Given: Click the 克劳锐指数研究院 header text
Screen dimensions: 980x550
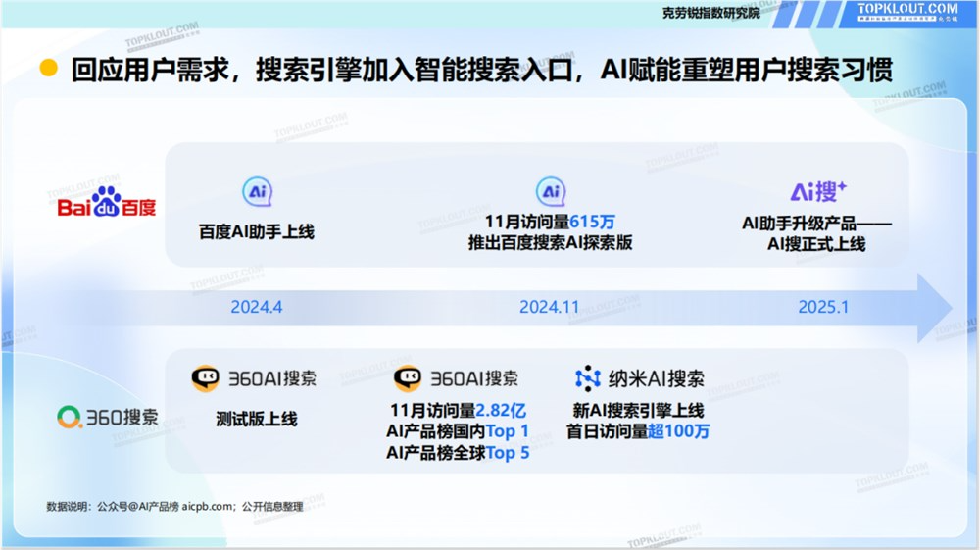Looking at the screenshot, I should [711, 13].
